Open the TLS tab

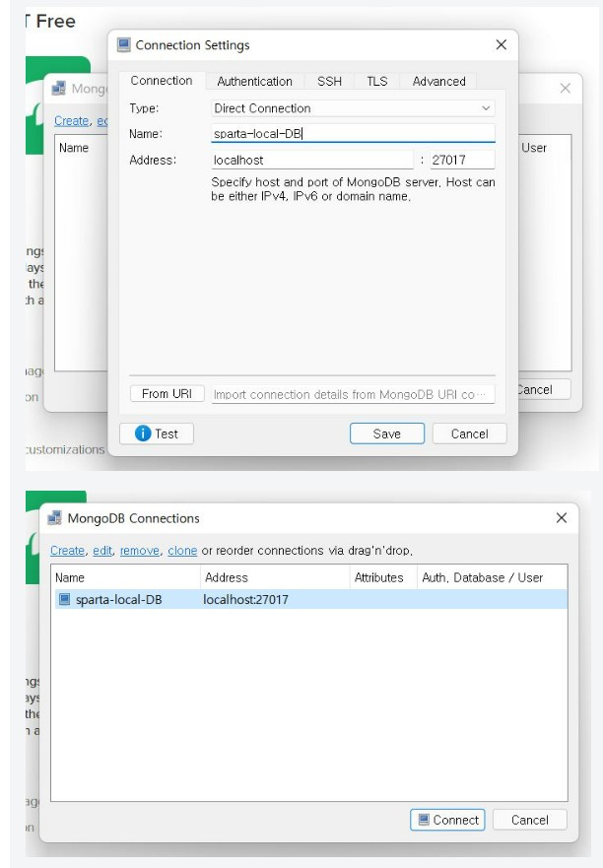click(376, 82)
